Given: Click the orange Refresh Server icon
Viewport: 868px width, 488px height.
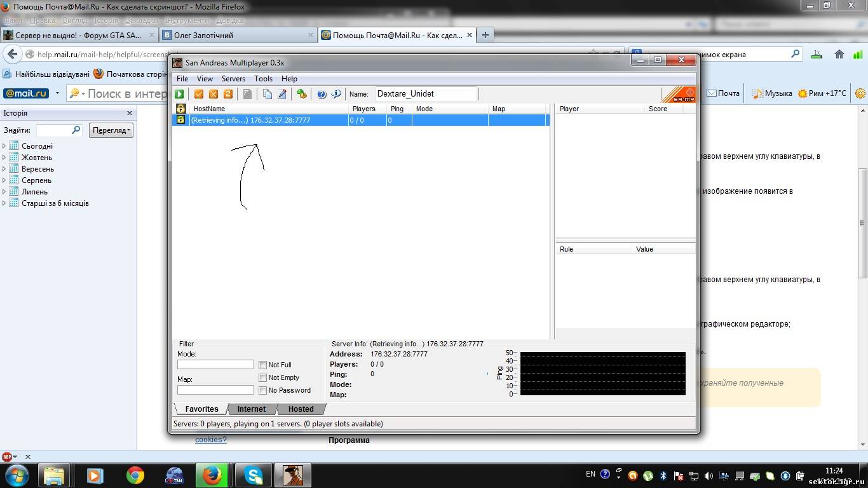Looking at the screenshot, I should tap(228, 94).
